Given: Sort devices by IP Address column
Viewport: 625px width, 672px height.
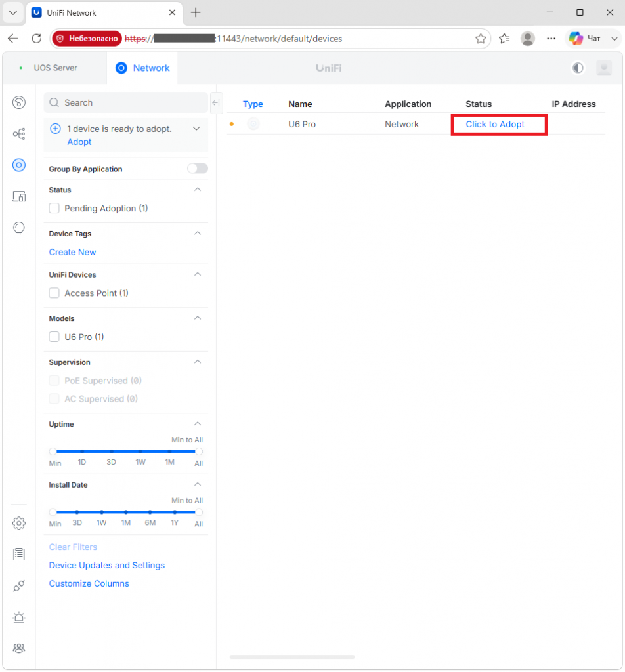Looking at the screenshot, I should click(574, 104).
